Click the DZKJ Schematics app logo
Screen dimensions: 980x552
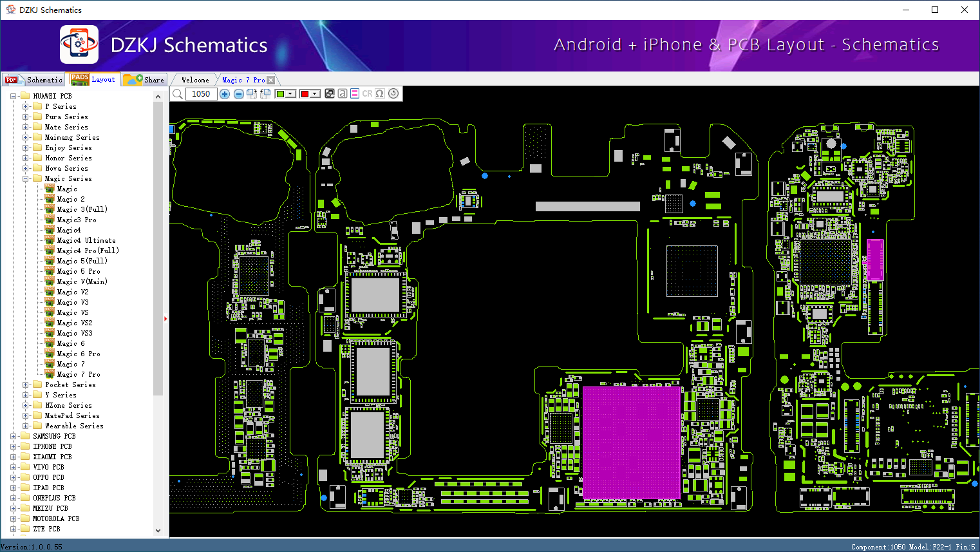79,44
